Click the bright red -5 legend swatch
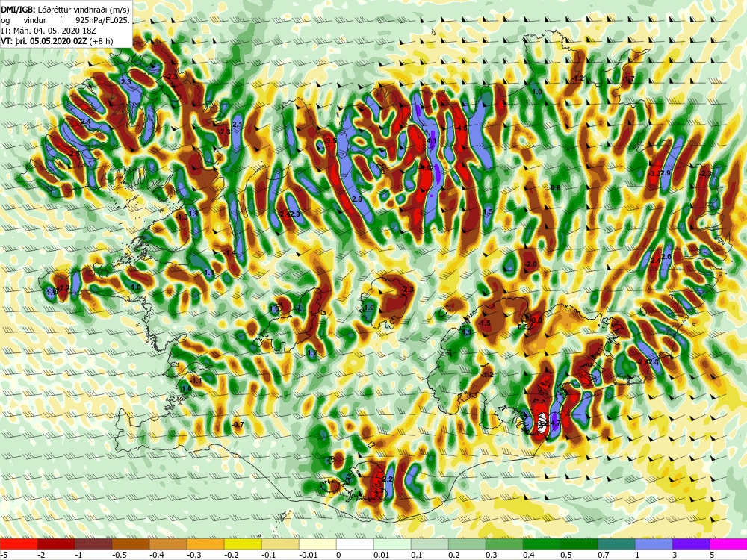The height and width of the screenshot is (560, 747). coord(19,544)
